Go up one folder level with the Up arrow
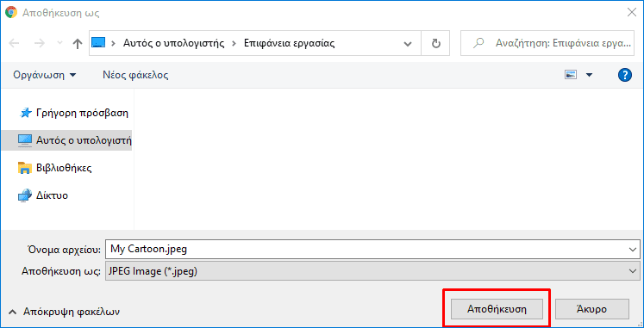 (78, 44)
